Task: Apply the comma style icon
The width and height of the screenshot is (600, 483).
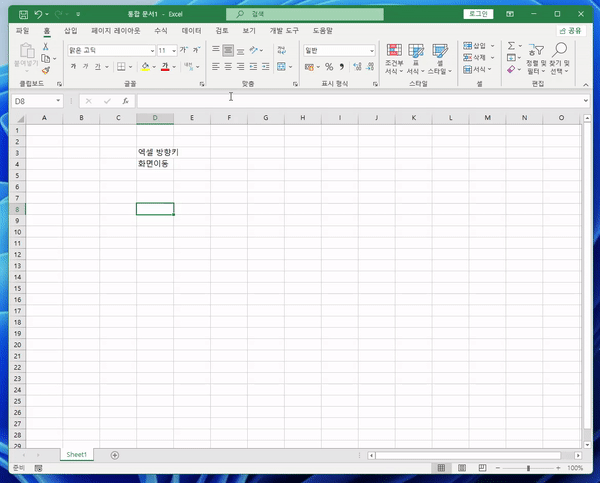Action: 342,67
